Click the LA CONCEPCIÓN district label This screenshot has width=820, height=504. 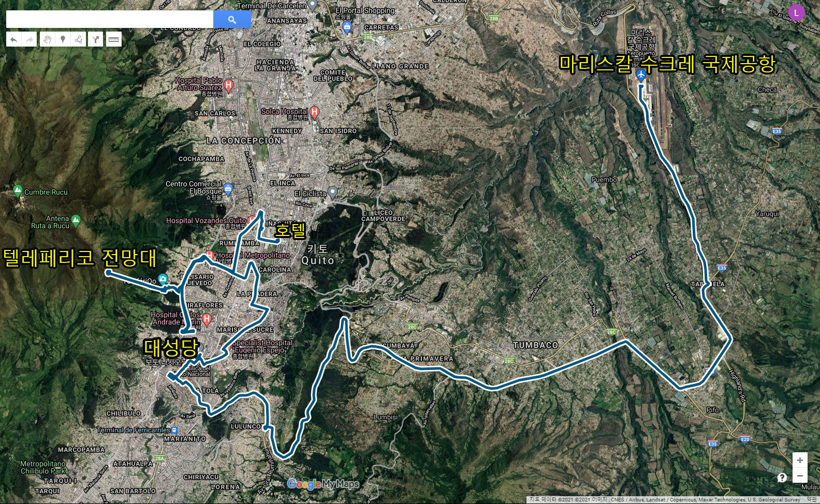click(x=243, y=141)
